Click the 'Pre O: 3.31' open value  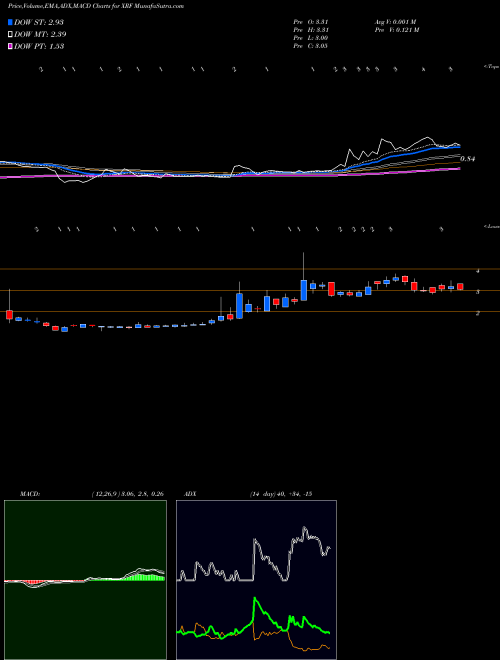(311, 21)
